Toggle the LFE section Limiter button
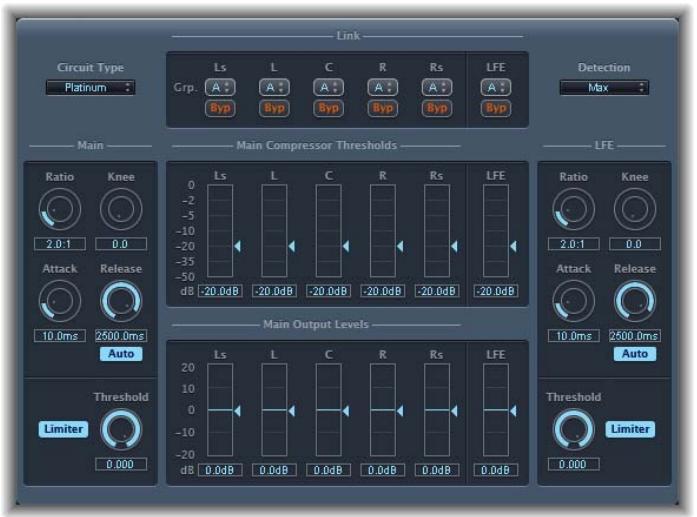The height and width of the screenshot is (517, 697). (x=630, y=429)
